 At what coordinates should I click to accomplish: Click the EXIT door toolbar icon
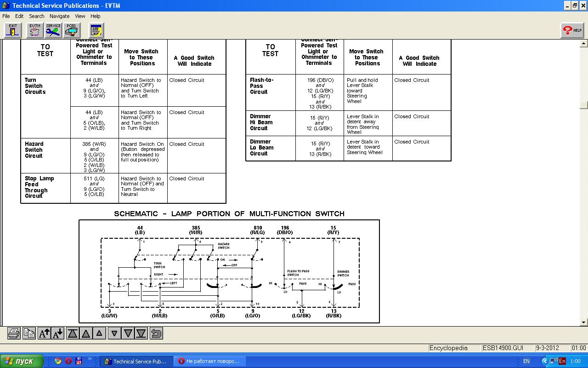coord(13,30)
